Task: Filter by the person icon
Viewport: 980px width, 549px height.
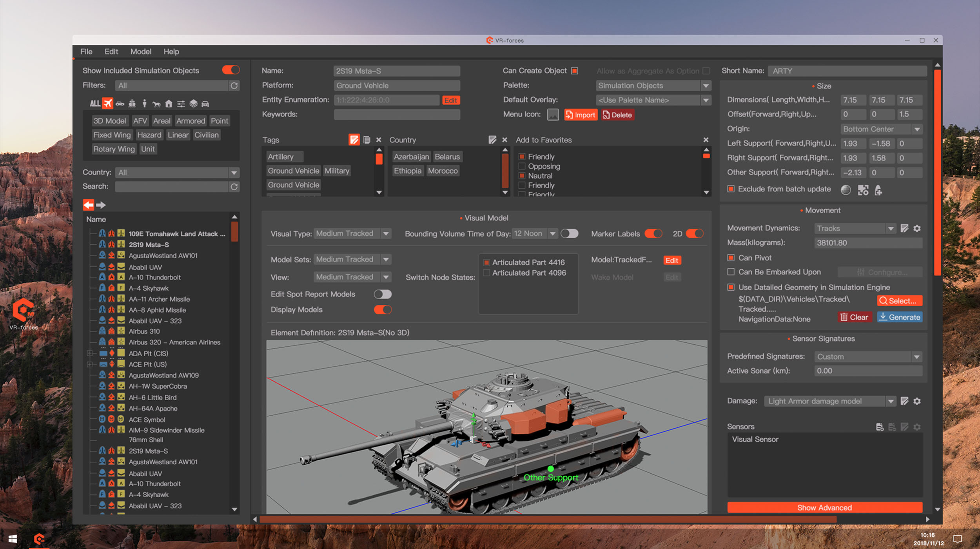Action: point(144,104)
